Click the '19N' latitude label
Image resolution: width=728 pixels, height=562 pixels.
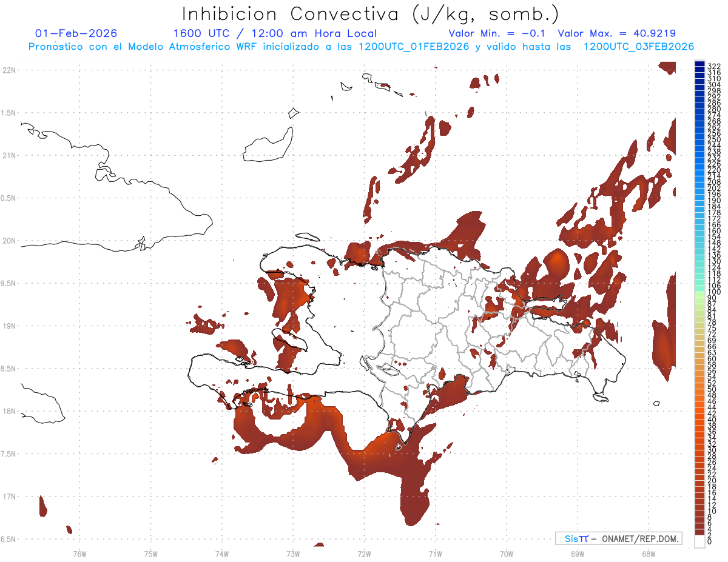point(9,326)
